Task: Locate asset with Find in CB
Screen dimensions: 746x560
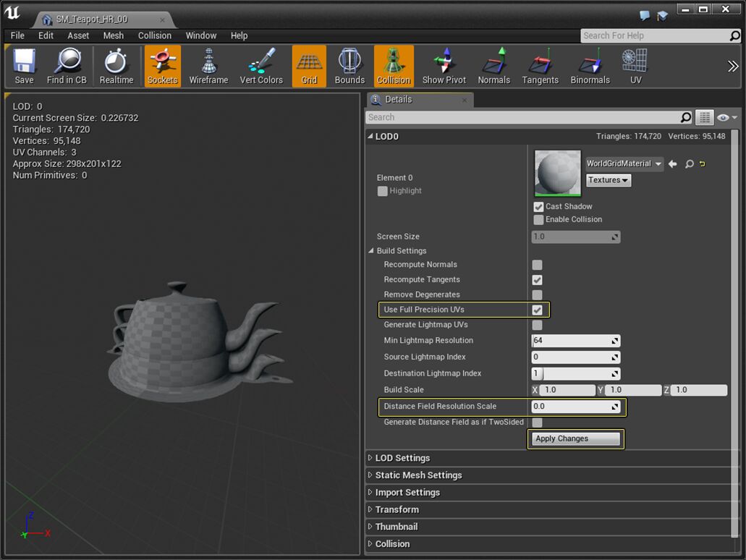Action: (x=67, y=66)
